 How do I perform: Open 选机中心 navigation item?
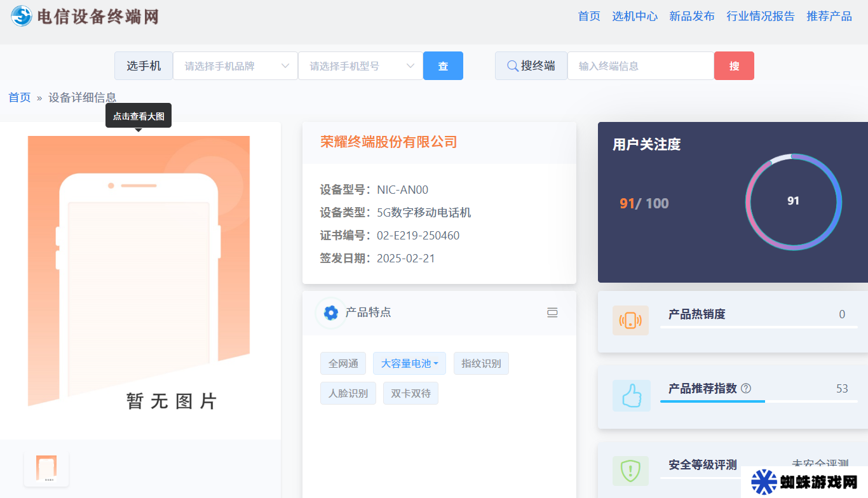click(635, 16)
